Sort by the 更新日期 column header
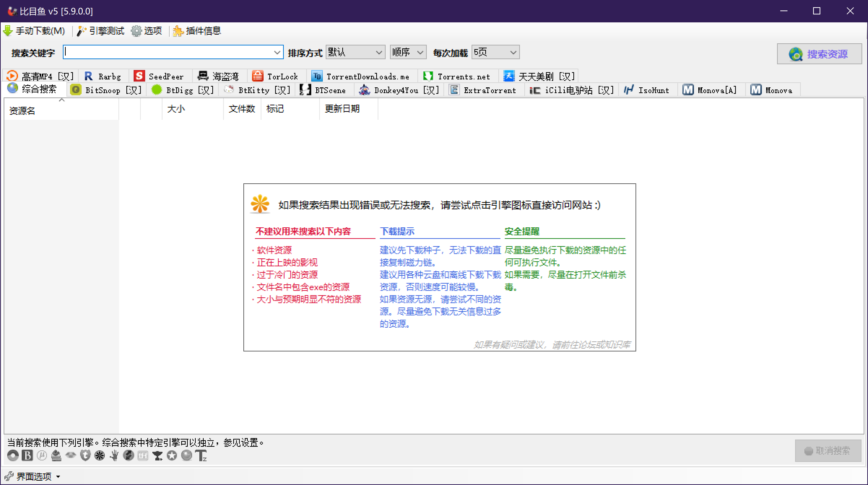868x485 pixels. tap(349, 109)
